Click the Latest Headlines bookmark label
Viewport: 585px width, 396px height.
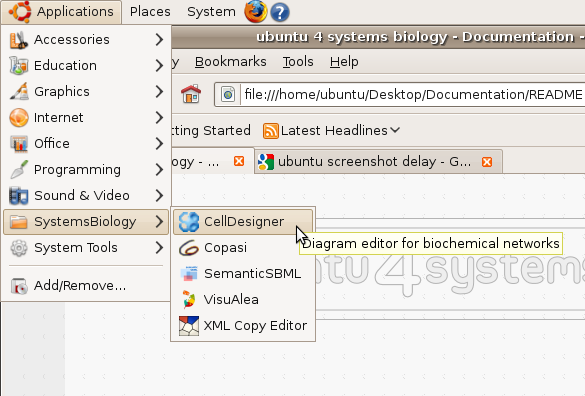(x=334, y=131)
